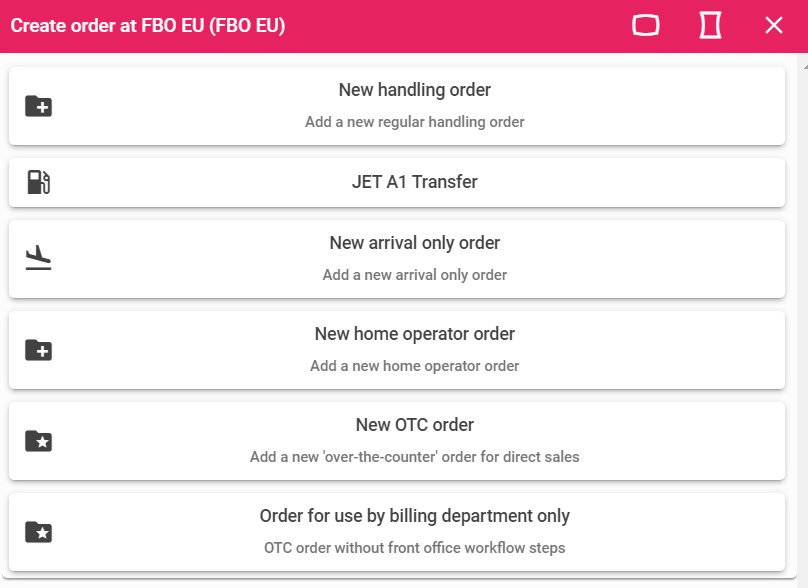Switch dialog to landscape layout icon

point(646,25)
